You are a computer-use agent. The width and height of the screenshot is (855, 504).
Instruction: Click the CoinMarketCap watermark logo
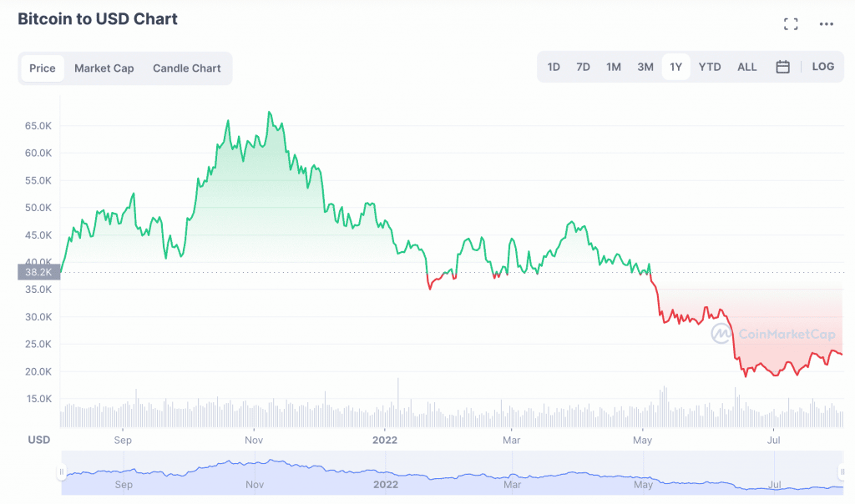(x=772, y=334)
